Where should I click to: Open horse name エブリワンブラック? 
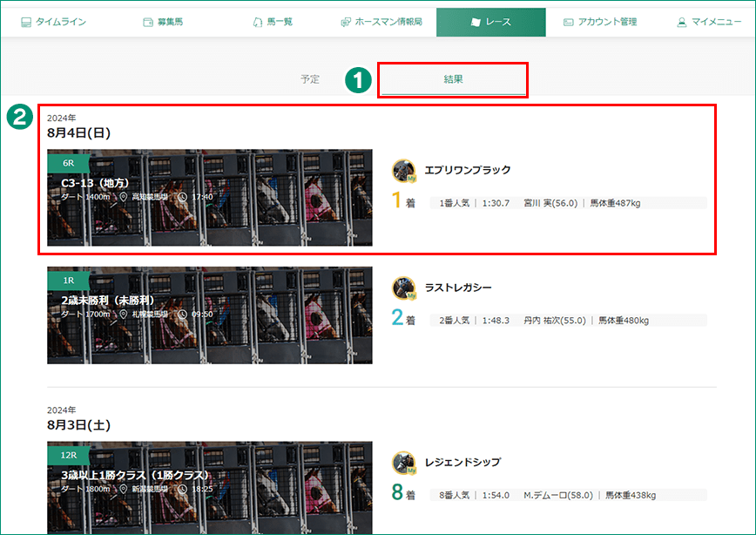(467, 170)
